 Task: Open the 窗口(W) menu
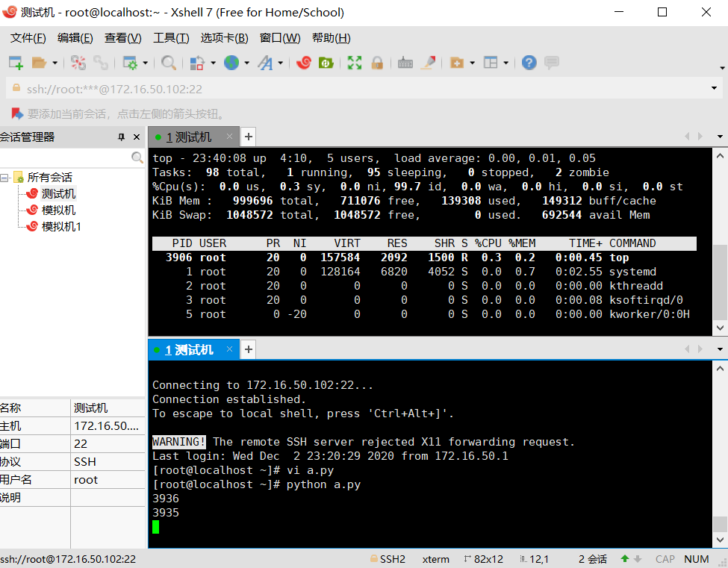pos(280,38)
